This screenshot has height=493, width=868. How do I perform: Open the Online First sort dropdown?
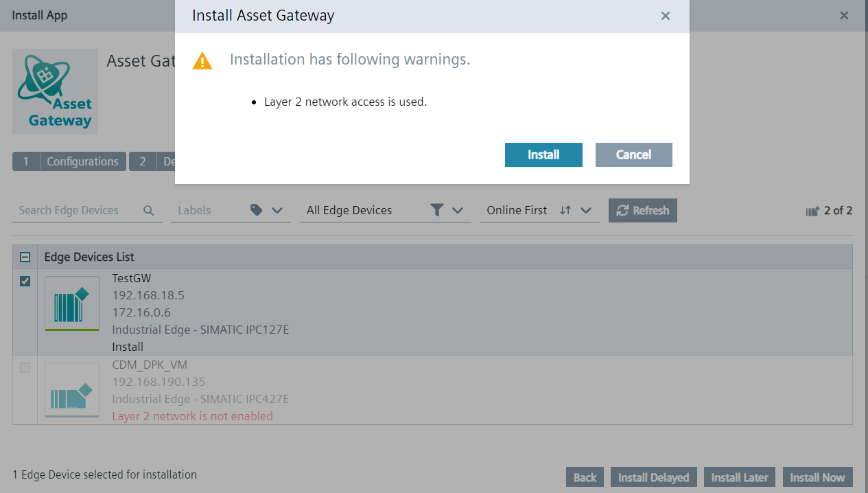(586, 210)
